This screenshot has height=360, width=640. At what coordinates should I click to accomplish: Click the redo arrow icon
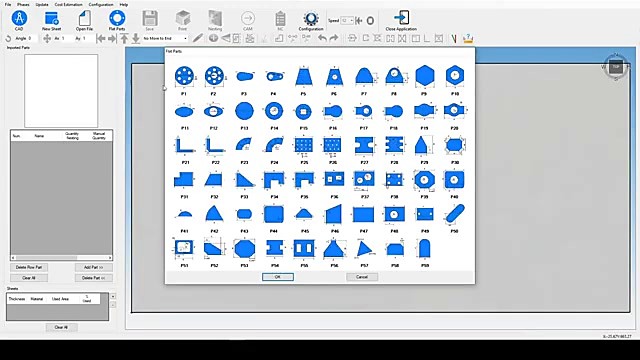click(x=333, y=38)
